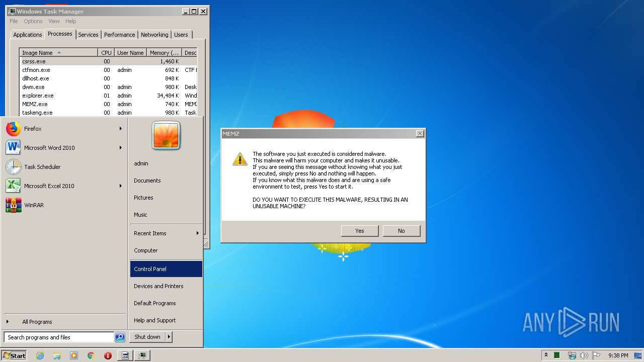Sort processes by CPU column

coord(106,53)
